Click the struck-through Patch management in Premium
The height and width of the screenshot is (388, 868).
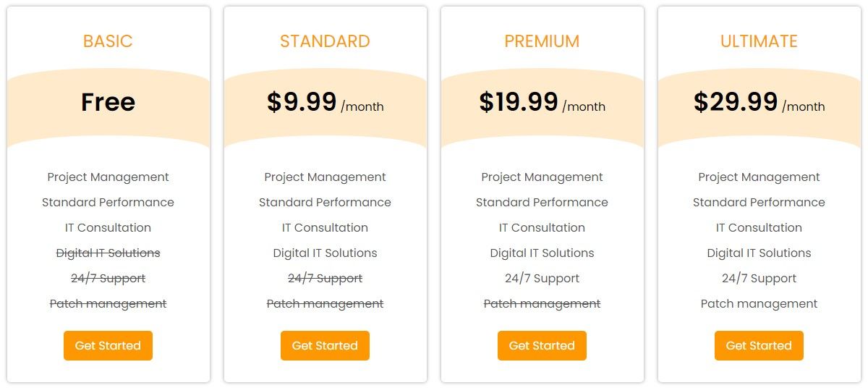coord(542,303)
